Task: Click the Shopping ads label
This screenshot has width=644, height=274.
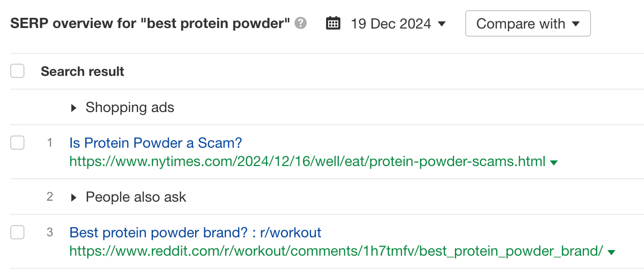Action: click(130, 107)
